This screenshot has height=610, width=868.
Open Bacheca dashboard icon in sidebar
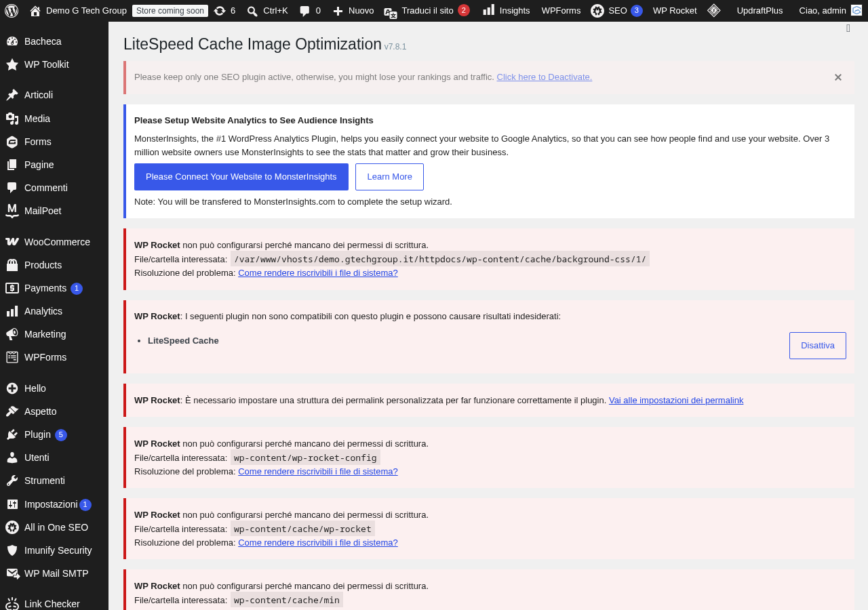click(12, 41)
